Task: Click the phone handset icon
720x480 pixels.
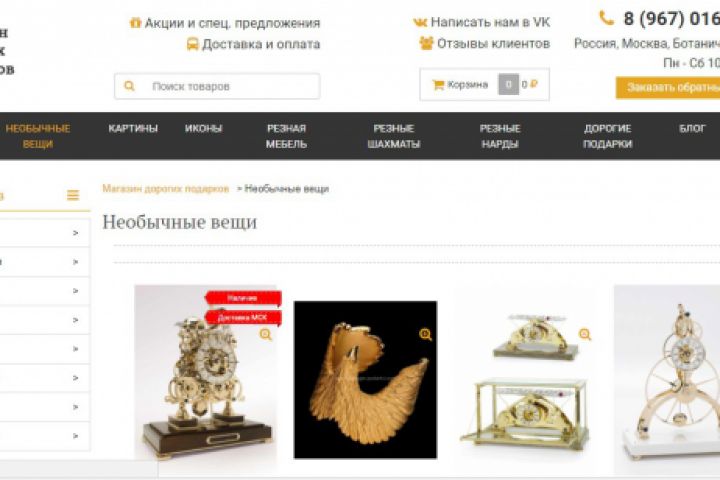Action: (x=606, y=18)
